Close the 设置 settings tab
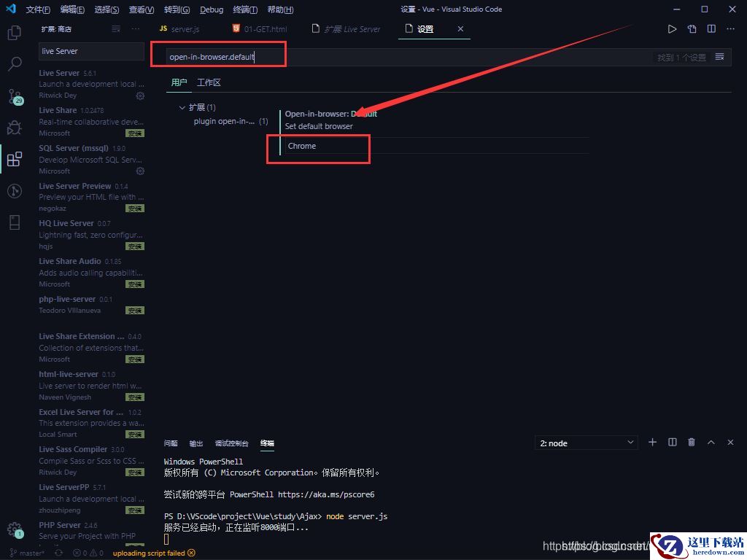 pyautogui.click(x=460, y=29)
